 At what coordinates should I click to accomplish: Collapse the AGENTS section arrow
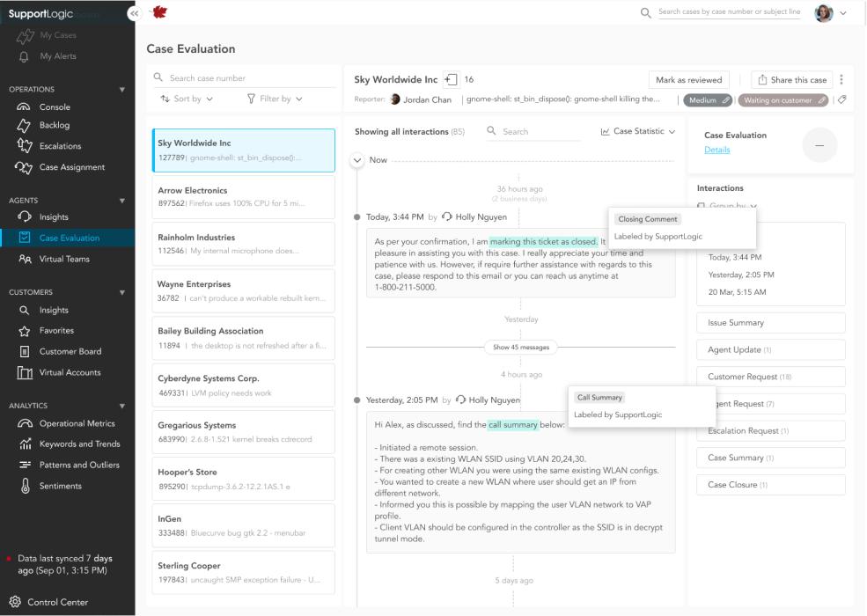point(122,201)
